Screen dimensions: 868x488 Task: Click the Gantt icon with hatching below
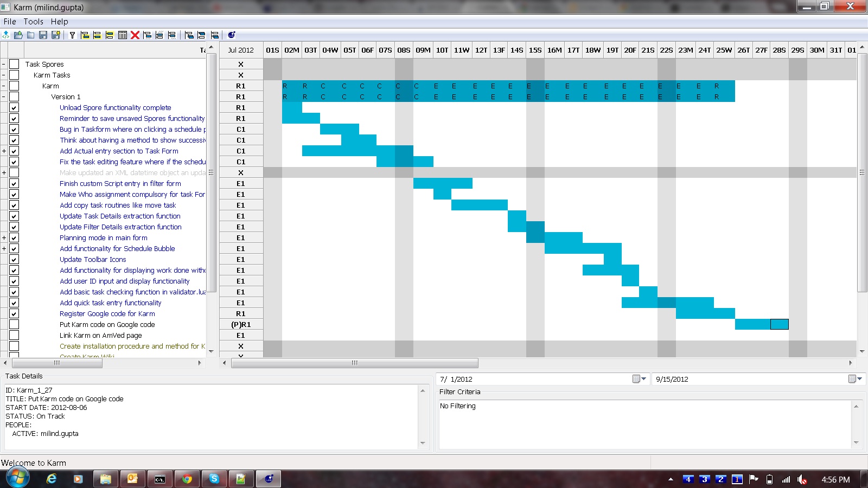click(x=147, y=35)
